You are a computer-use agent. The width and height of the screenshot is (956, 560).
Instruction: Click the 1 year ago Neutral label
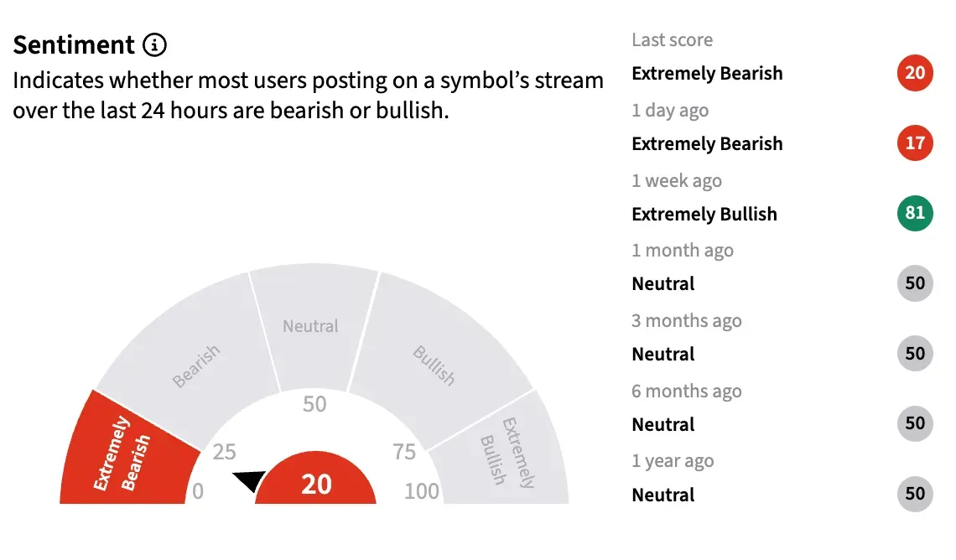click(x=662, y=495)
